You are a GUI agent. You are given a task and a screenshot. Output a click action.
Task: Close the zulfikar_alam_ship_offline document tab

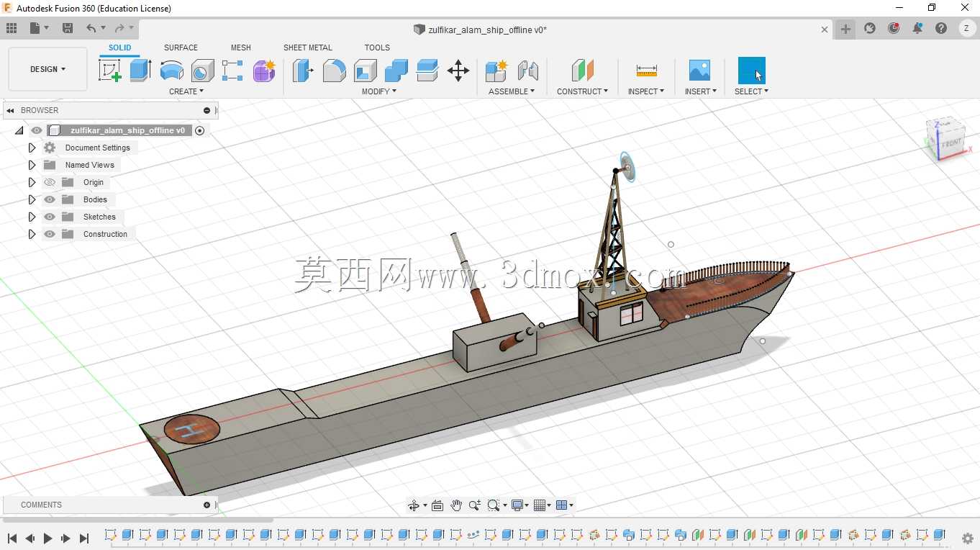tap(825, 30)
